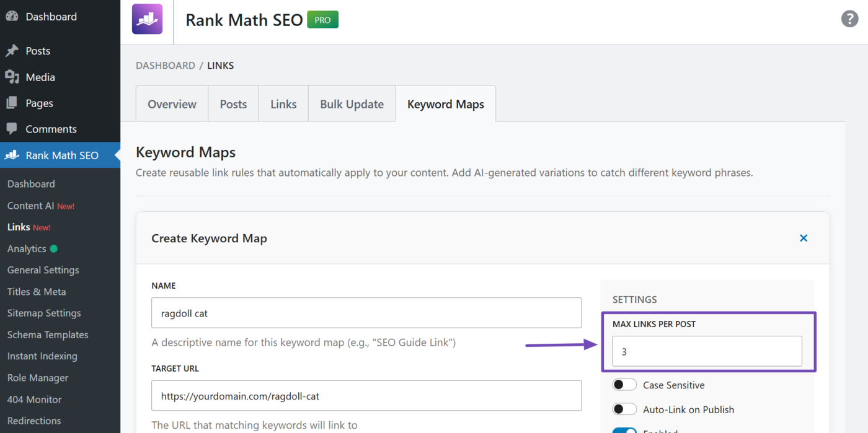Disable the Enabled toggle below Auto-Link

click(x=624, y=430)
